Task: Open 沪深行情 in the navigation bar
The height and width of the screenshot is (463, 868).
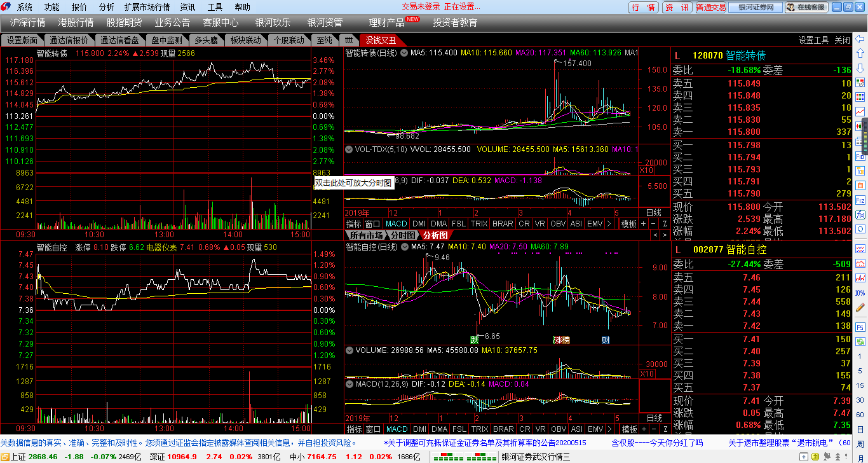Action: click(x=28, y=22)
